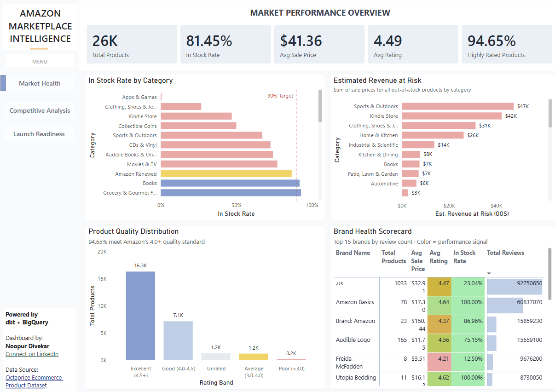Select the Freida McFadden brand cell
Viewport: 555px width, 392px height.
357,362
